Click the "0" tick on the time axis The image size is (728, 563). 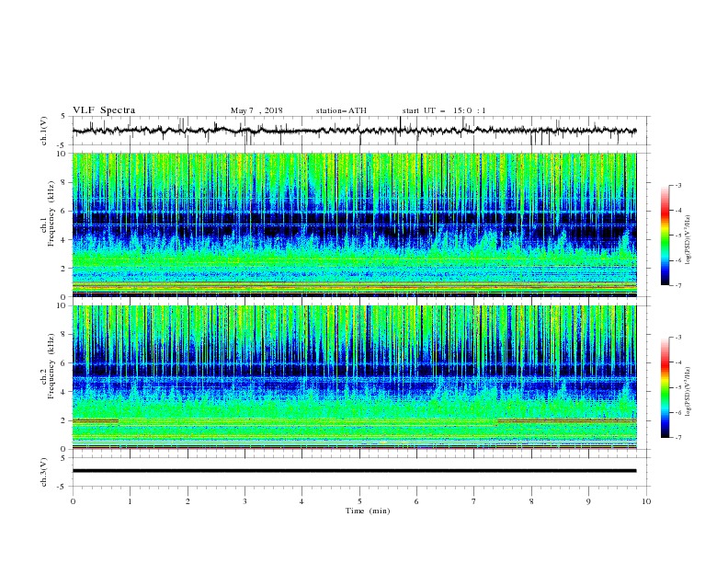point(73,501)
